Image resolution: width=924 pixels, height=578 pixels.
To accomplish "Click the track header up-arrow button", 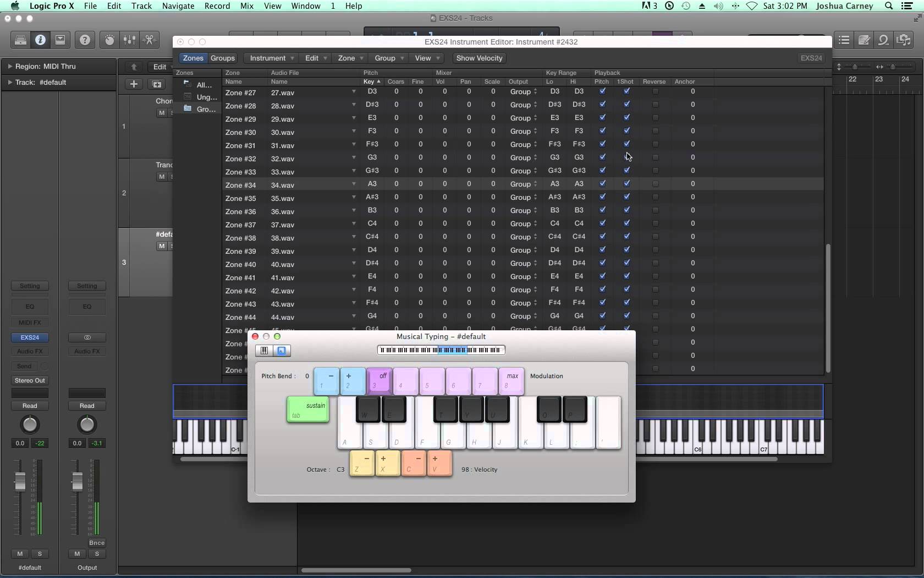I will 134,67.
